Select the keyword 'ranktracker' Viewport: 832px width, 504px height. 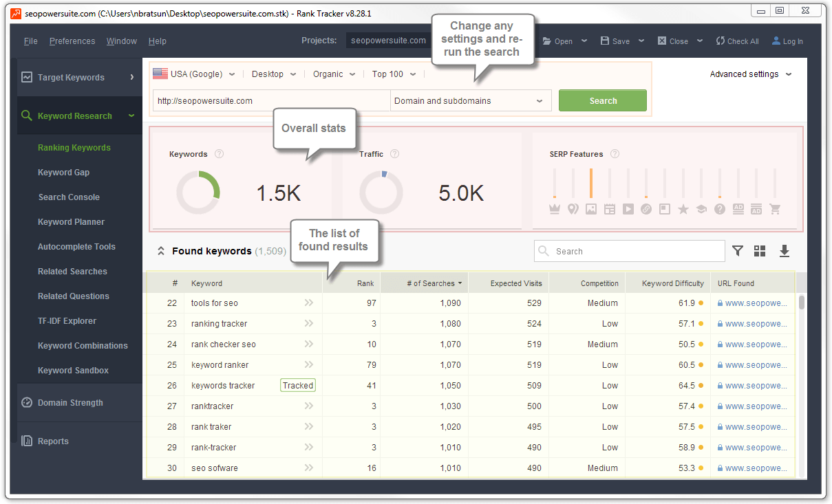pyautogui.click(x=213, y=406)
